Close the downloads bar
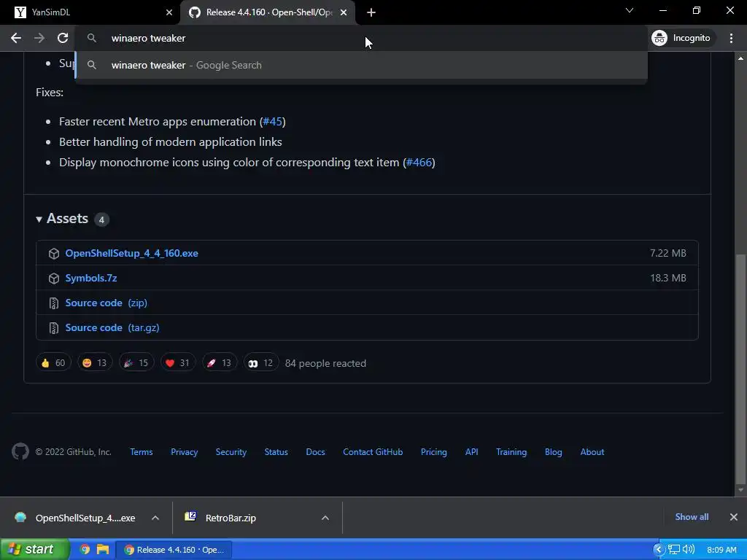 click(734, 517)
